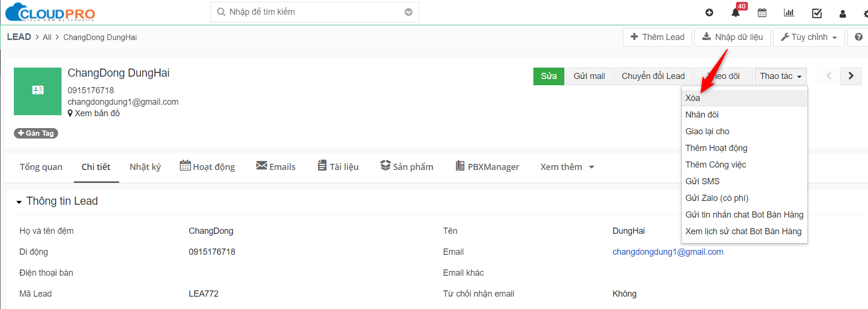Click Gửi mail button
Viewport: 868px width, 309px height.
tap(589, 76)
